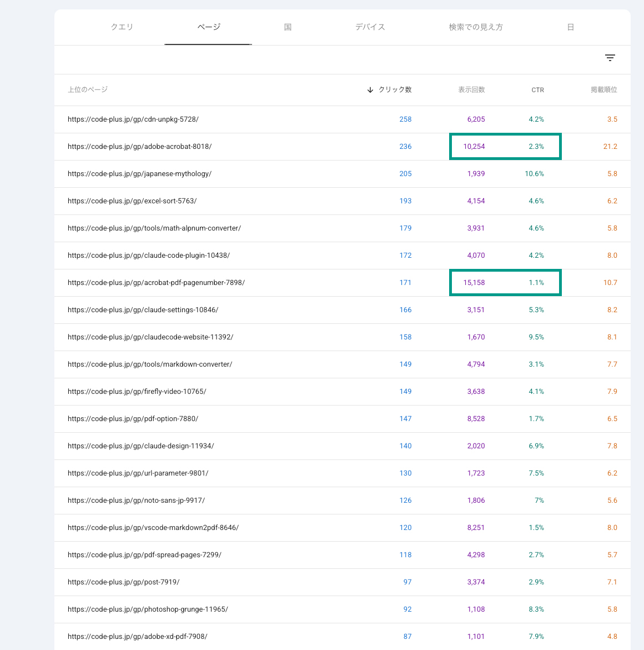
Task: Open the 検索での見え方 tab
Action: (x=475, y=27)
